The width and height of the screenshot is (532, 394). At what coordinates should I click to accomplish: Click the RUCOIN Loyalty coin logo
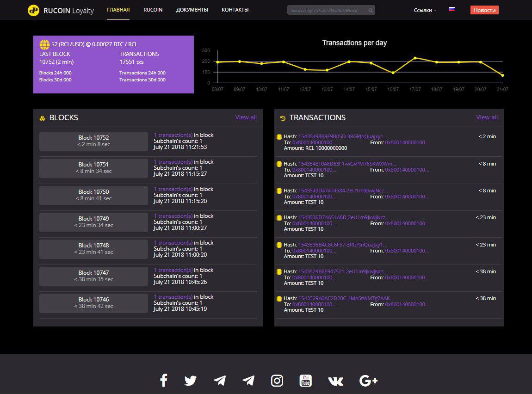coord(33,11)
